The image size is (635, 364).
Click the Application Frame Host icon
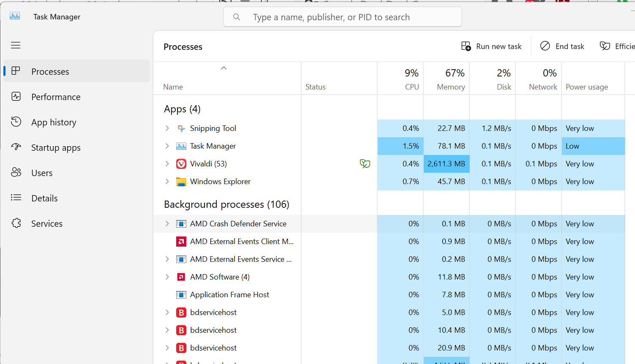coord(181,295)
